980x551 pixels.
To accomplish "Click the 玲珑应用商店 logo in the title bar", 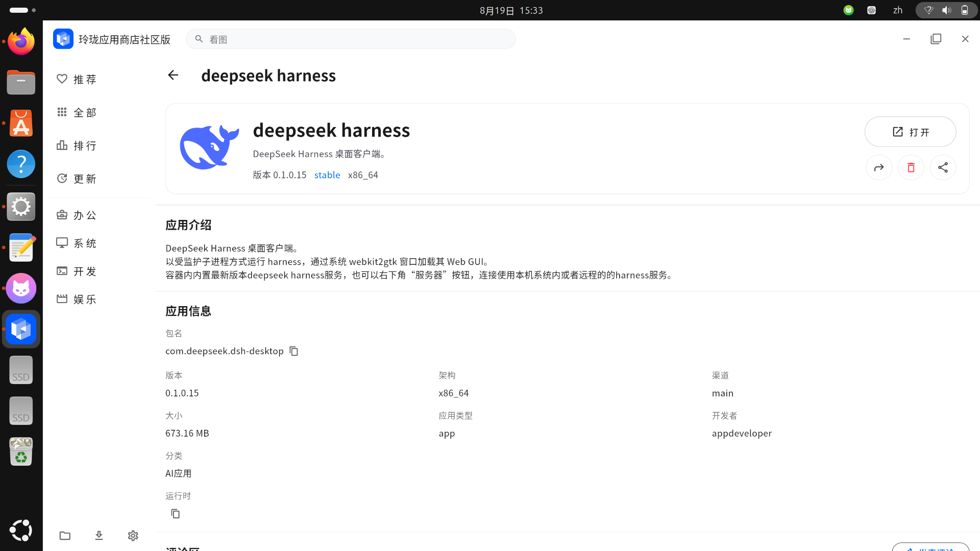I will pyautogui.click(x=63, y=39).
